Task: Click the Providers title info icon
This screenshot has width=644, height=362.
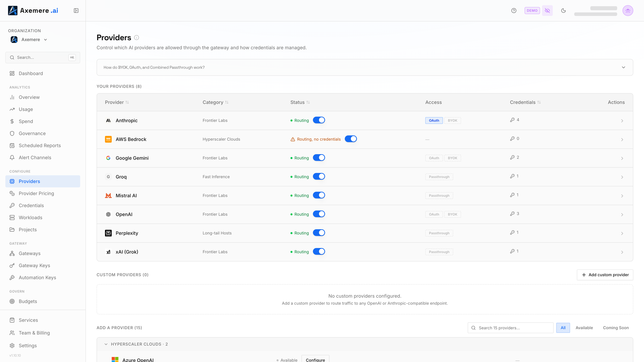Action: (x=137, y=38)
